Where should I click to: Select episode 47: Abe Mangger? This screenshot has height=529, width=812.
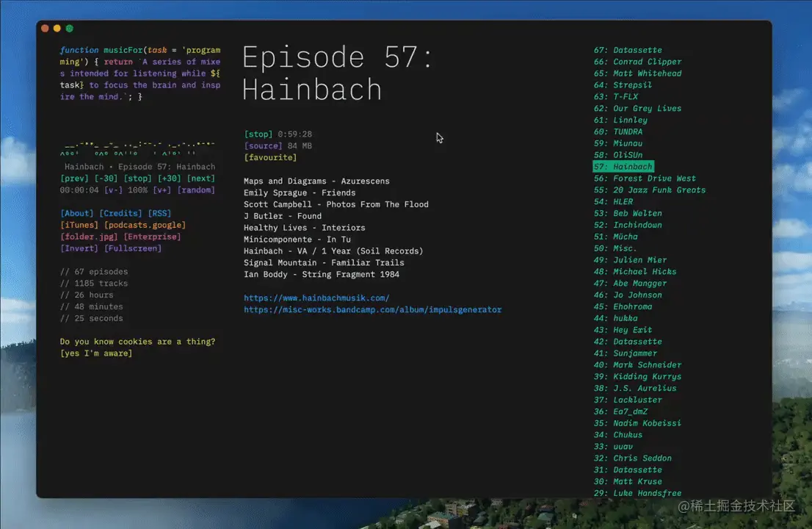point(630,284)
